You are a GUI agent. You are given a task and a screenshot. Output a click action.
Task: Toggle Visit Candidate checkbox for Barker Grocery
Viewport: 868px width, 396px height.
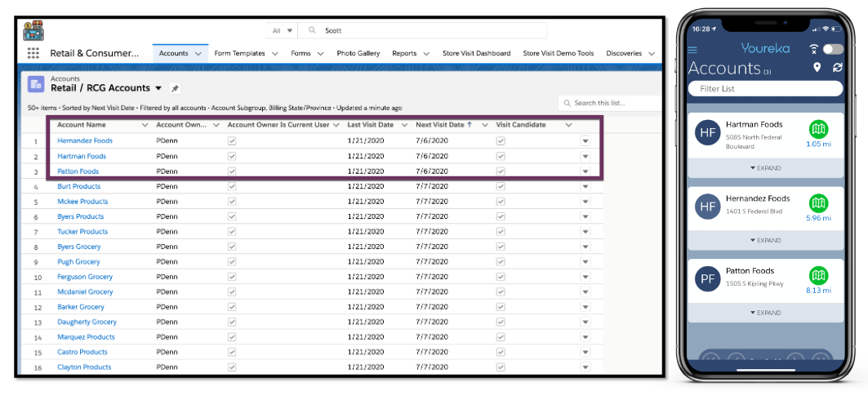[x=501, y=307]
